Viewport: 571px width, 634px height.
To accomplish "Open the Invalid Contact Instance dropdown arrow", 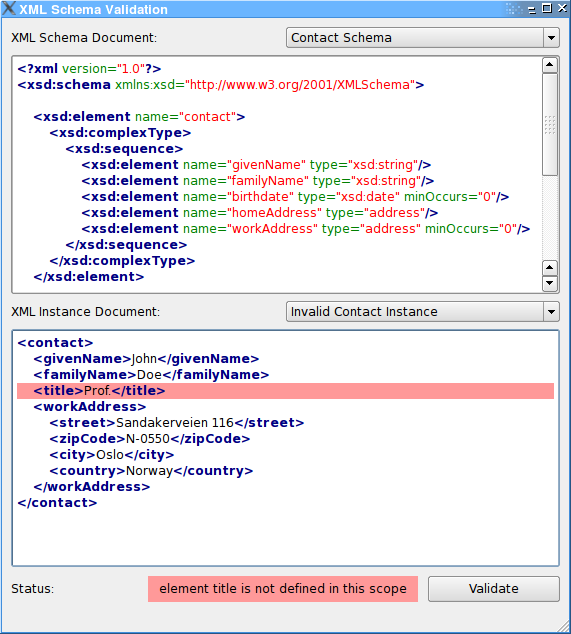I will (x=551, y=312).
